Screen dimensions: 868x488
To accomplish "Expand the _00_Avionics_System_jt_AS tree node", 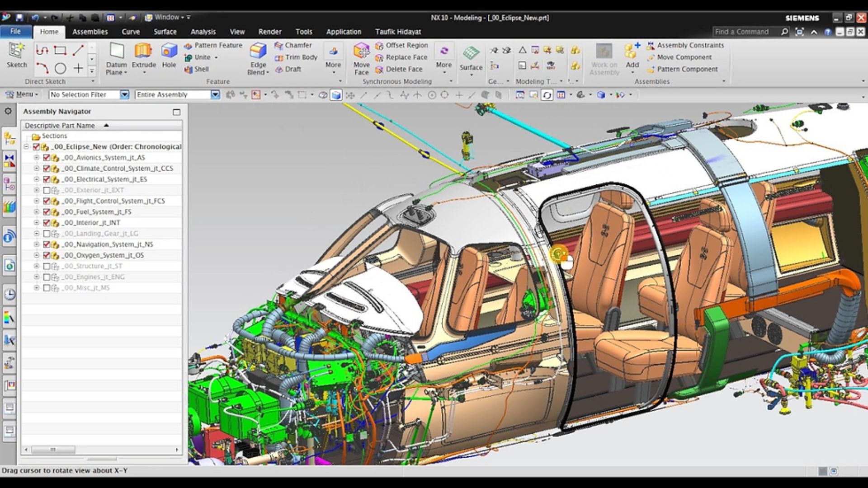I will [36, 157].
